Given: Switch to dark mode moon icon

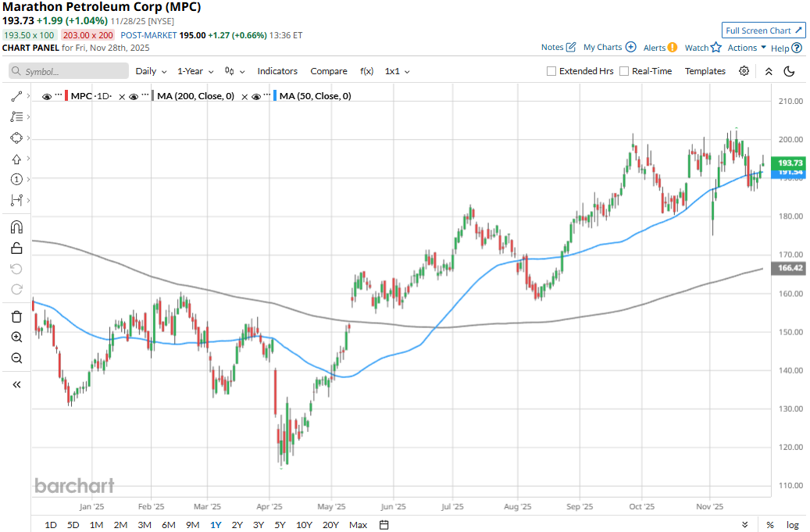Looking at the screenshot, I should point(789,71).
